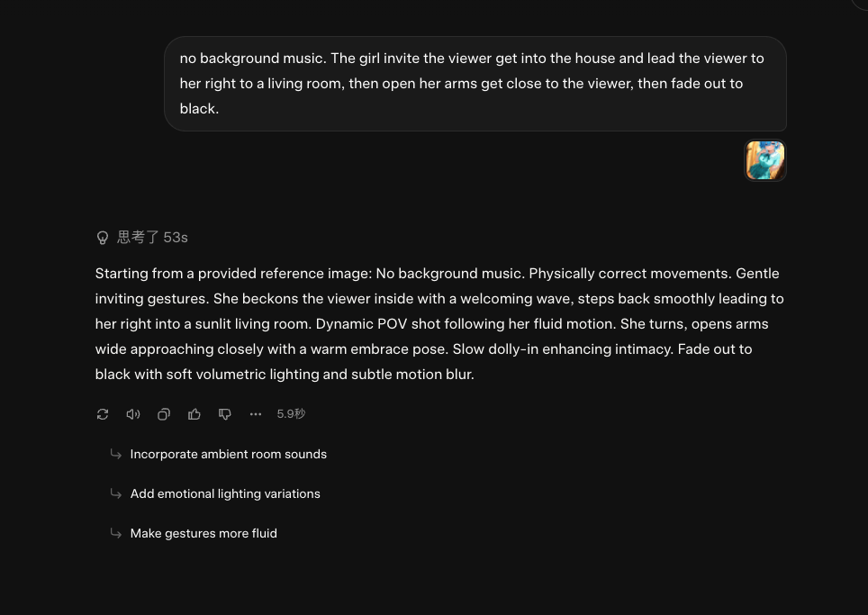
Task: Click the lightbulb icon beside 思考了 53s
Action: (103, 238)
